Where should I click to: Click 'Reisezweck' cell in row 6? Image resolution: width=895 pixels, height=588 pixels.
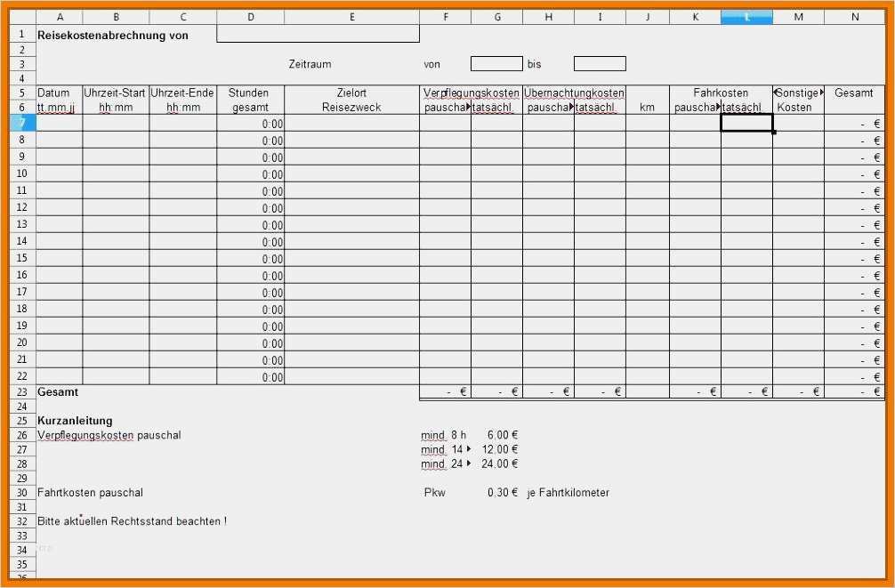tap(351, 108)
